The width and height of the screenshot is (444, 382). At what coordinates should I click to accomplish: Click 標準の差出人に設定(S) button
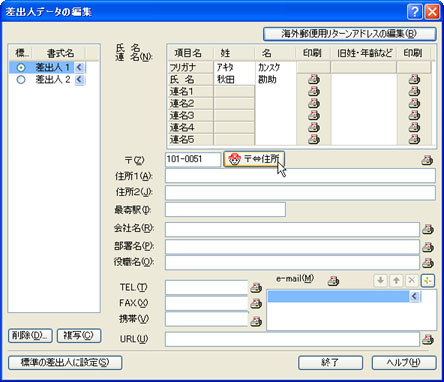[x=65, y=363]
